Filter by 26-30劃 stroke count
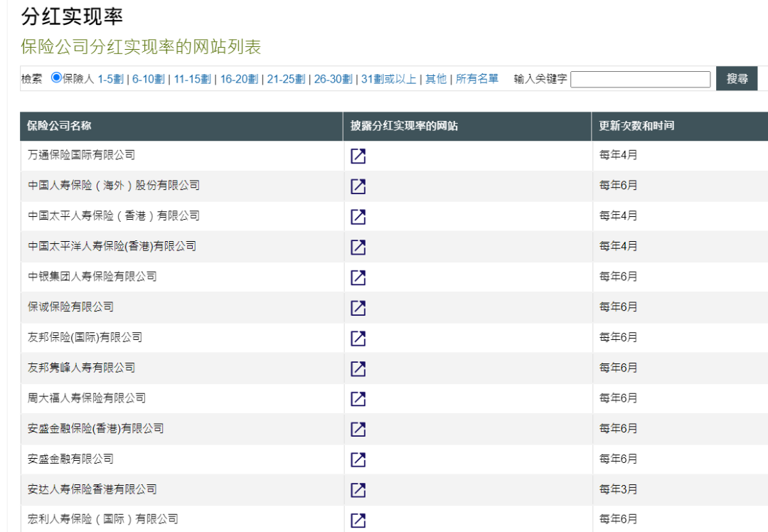Image resolution: width=768 pixels, height=532 pixels. coord(333,79)
